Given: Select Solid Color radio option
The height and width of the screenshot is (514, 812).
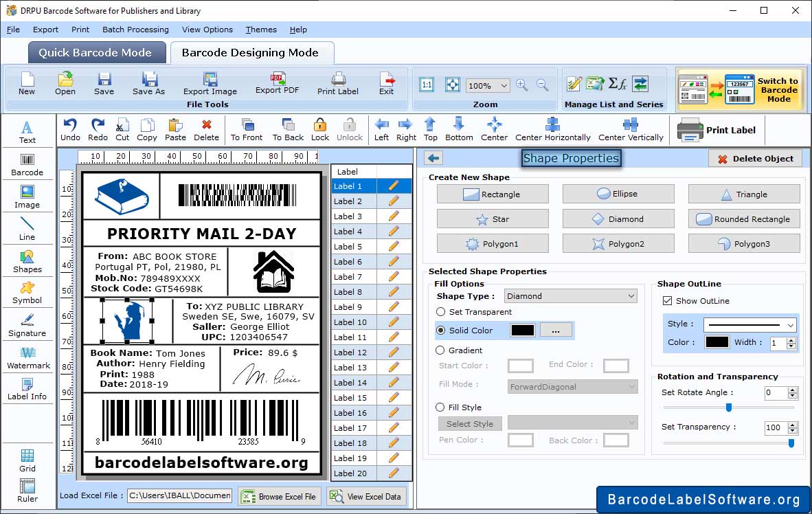Looking at the screenshot, I should pos(441,330).
